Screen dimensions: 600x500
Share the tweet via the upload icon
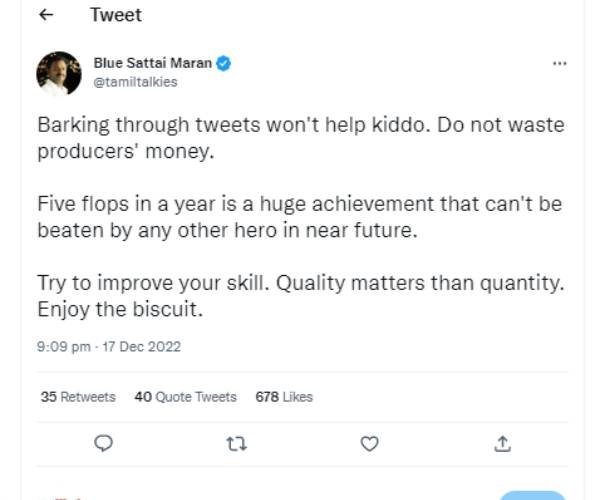[503, 443]
